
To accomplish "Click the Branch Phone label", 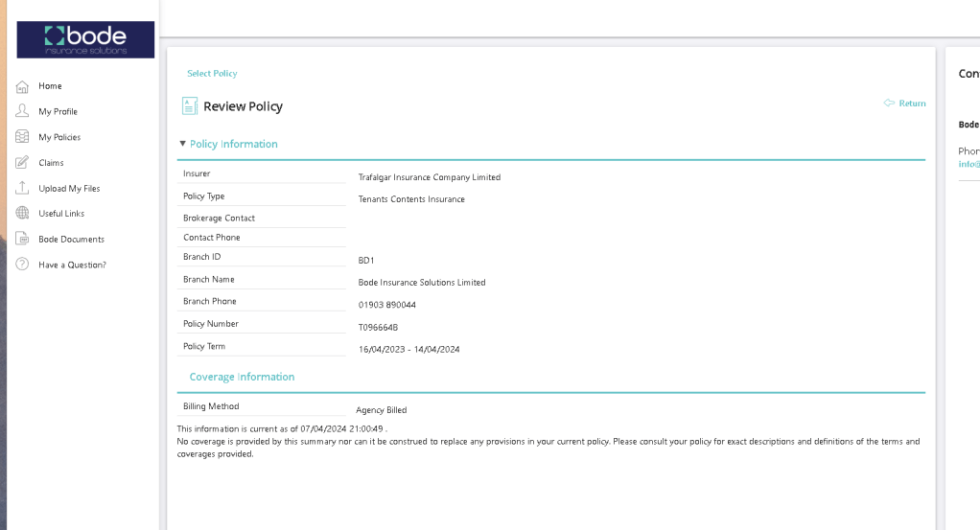I will point(210,301).
